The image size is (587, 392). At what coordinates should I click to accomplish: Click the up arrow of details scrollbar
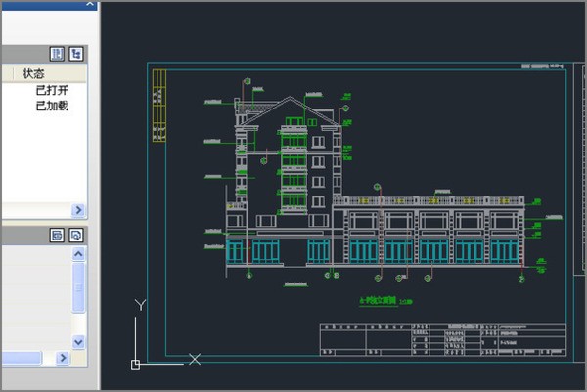click(79, 254)
